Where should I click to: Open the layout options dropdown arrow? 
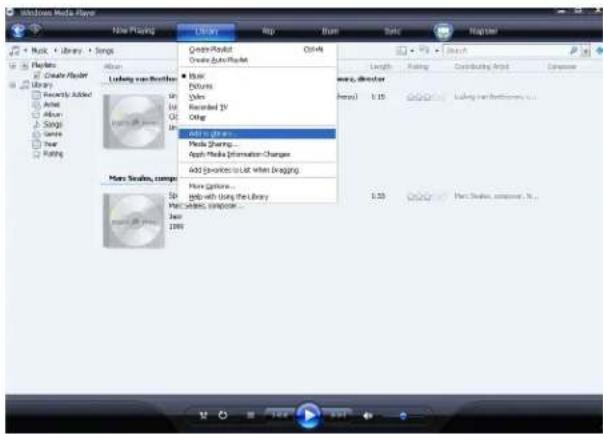tap(412, 51)
